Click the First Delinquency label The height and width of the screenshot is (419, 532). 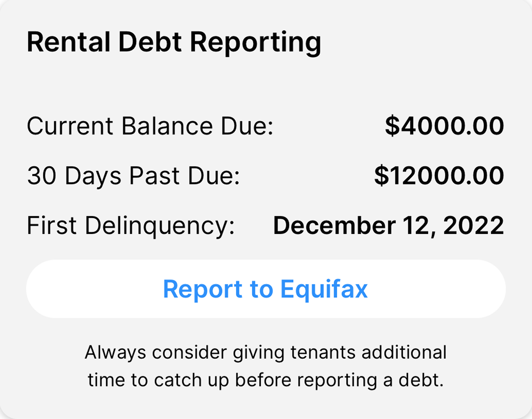click(130, 226)
